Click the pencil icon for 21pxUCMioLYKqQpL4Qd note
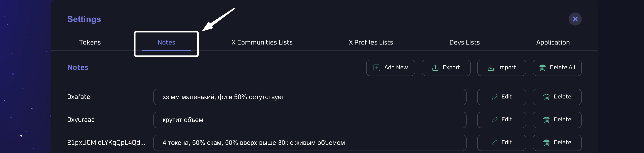This screenshot has width=644, height=153. (x=494, y=143)
